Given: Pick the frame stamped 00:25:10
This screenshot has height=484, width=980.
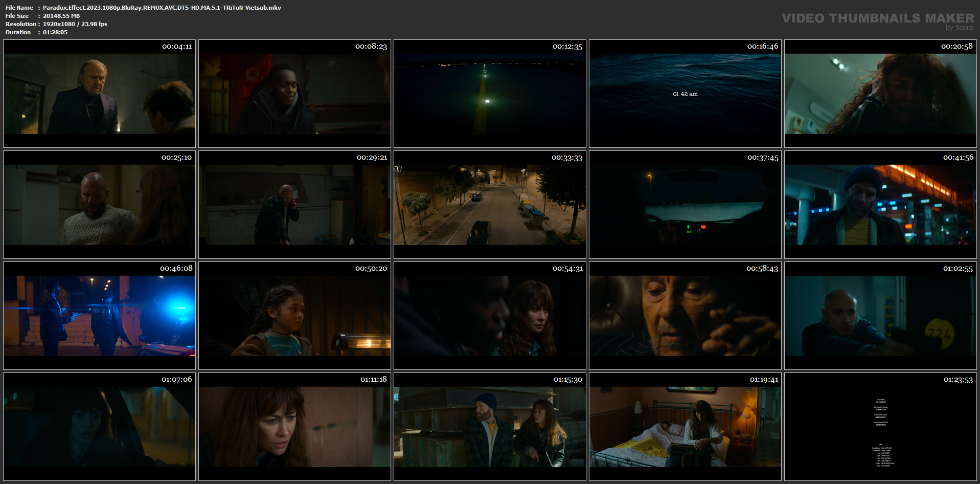Looking at the screenshot, I should 99,205.
